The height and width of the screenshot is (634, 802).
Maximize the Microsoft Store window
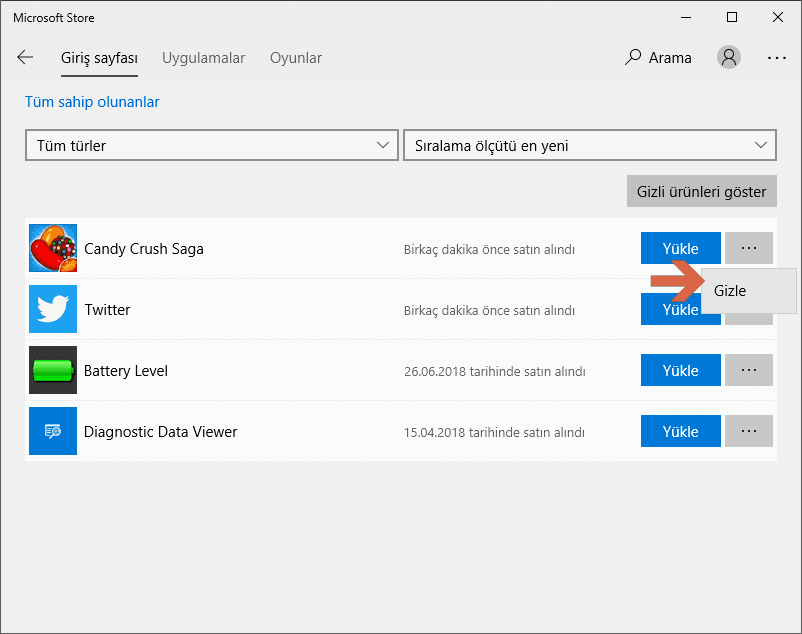[732, 17]
